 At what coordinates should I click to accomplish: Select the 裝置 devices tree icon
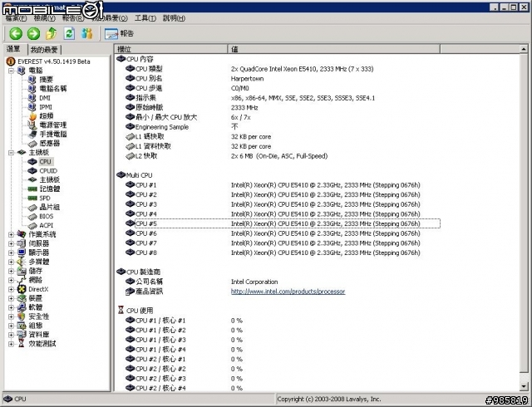point(22,298)
